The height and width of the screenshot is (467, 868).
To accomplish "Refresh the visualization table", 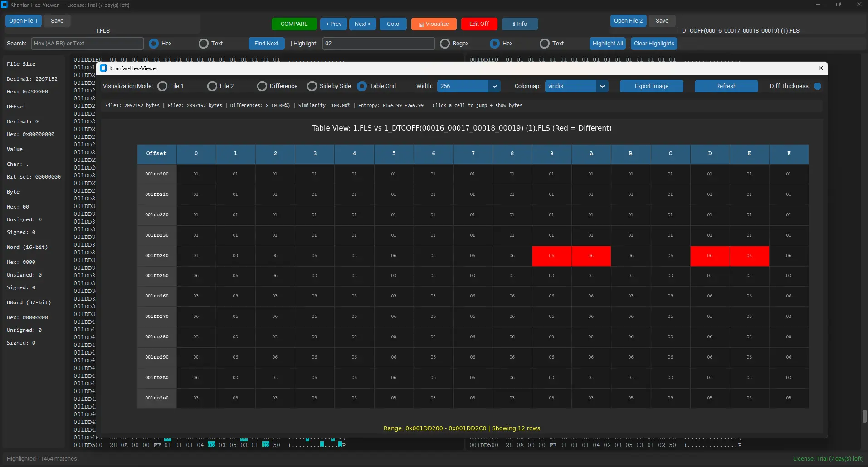I will (x=726, y=86).
